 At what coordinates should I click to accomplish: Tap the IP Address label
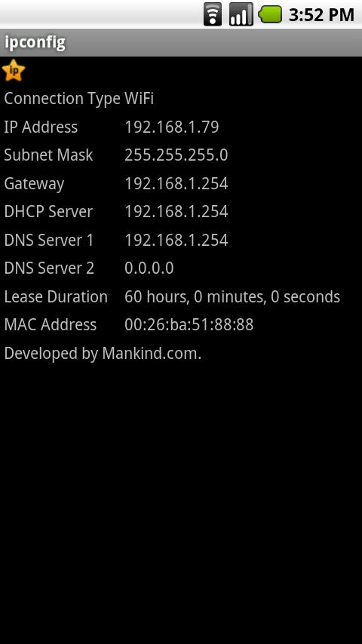(41, 127)
